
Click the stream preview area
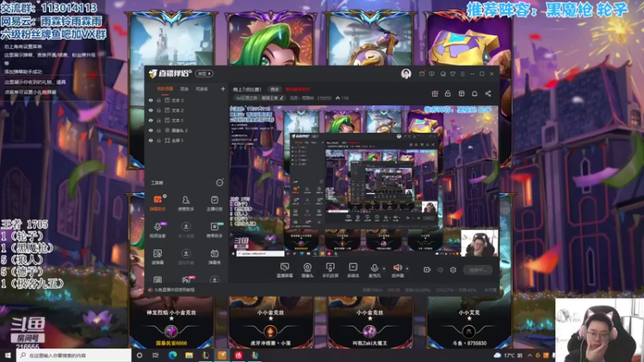tap(364, 182)
